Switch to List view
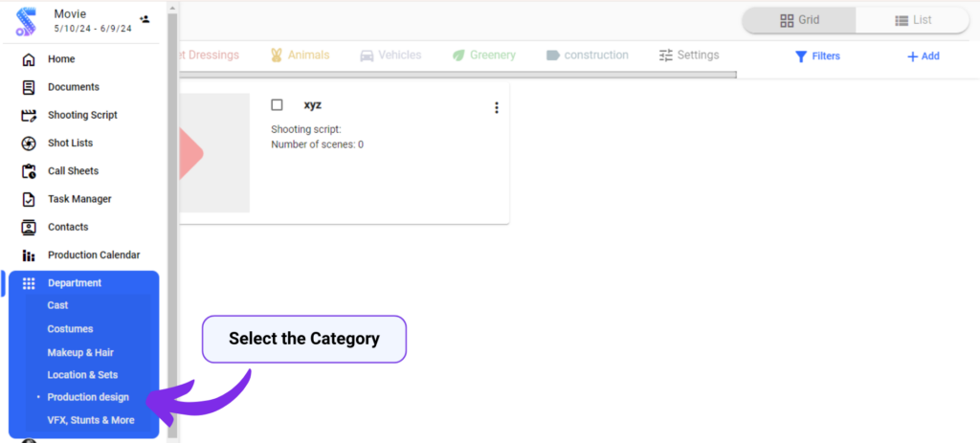980x443 pixels. [x=913, y=20]
